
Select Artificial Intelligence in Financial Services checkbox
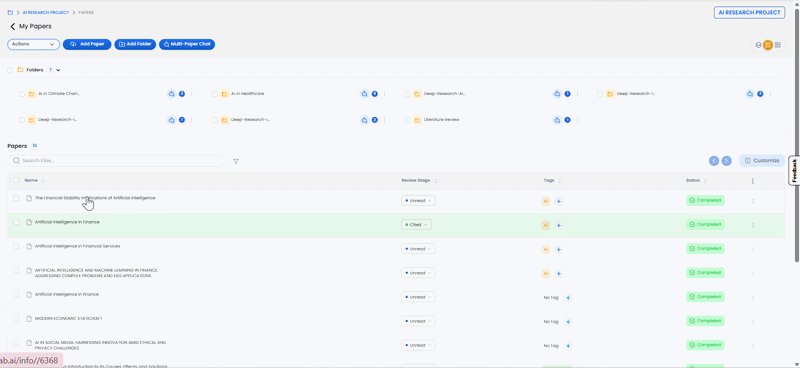(16, 246)
